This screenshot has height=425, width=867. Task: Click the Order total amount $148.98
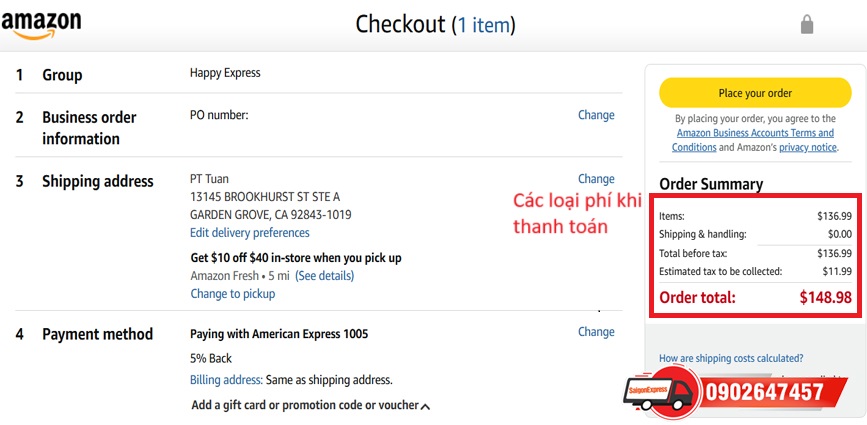click(x=826, y=297)
